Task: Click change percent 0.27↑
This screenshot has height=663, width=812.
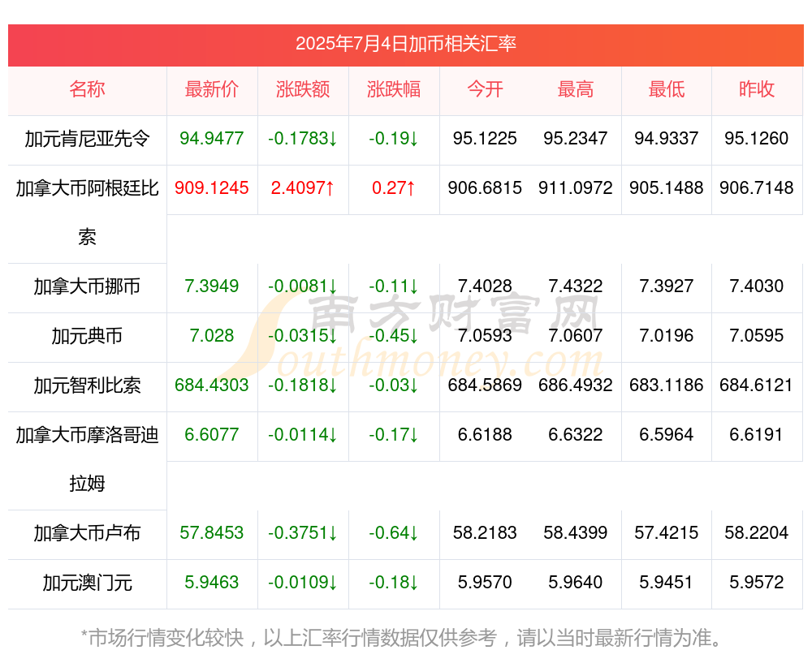Action: point(394,188)
